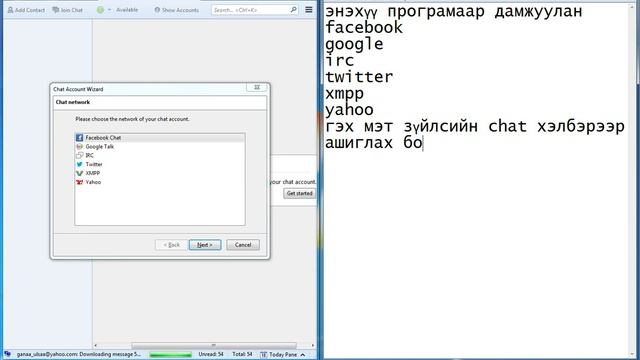
Task: Open the hamburger application menu
Action: (309, 9)
